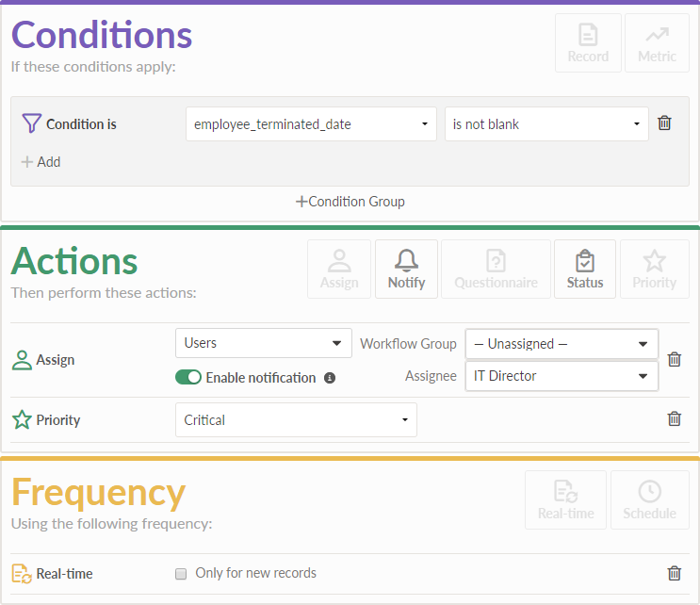The image size is (700, 605).
Task: Open the employee_terminated_date field dropdown
Action: point(311,124)
